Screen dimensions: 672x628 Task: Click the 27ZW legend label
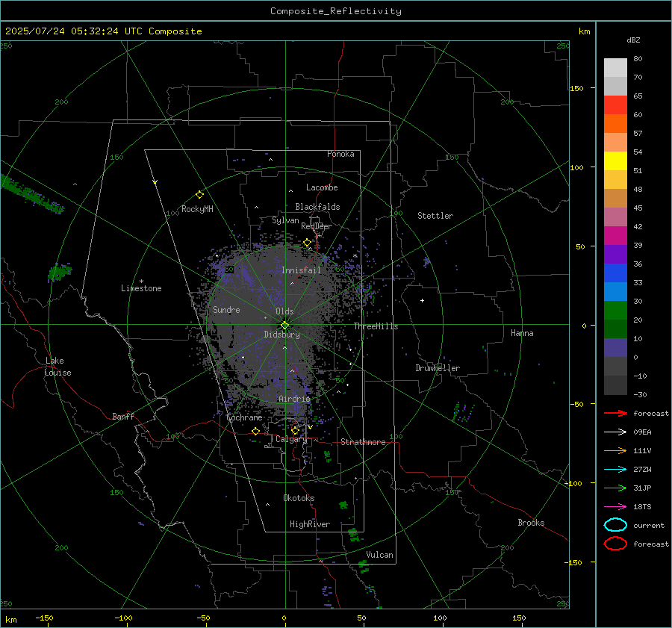(642, 470)
